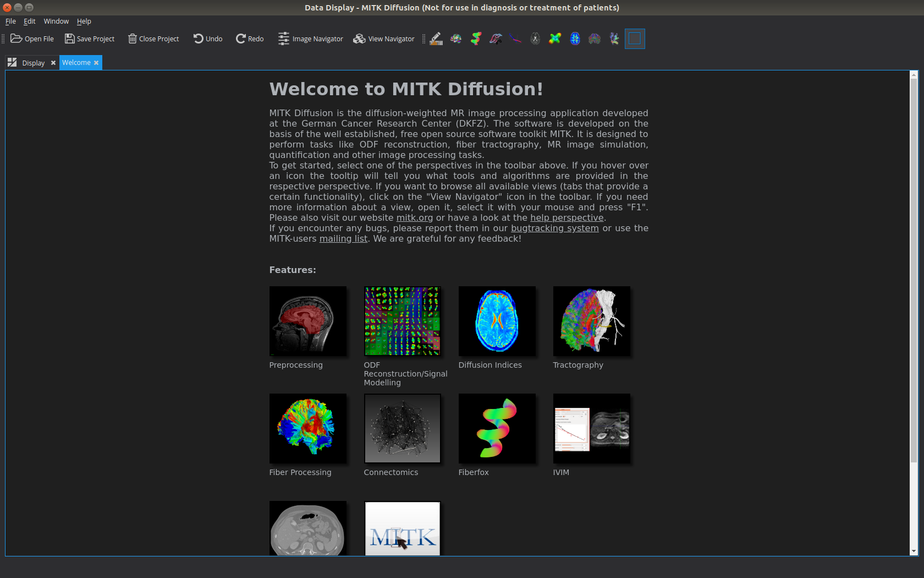This screenshot has height=578, width=924.
Task: Close the Welcome tab
Action: coord(96,63)
